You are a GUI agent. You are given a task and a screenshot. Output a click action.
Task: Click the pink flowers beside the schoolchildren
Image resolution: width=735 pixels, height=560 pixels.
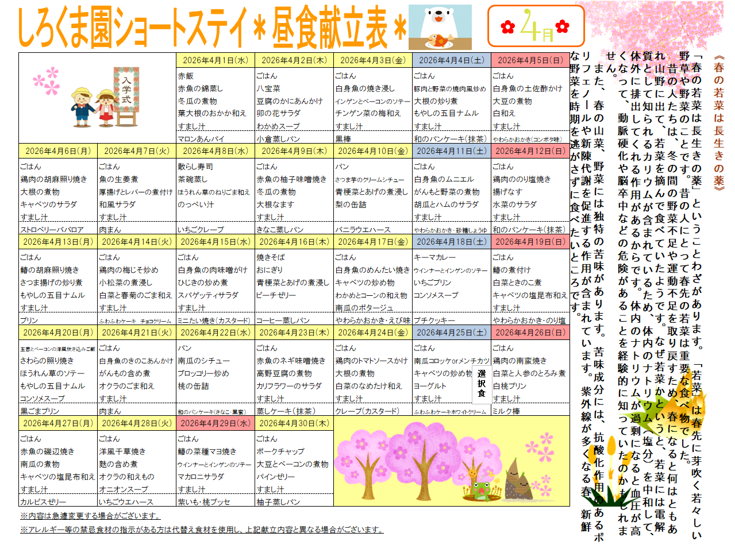47,80
